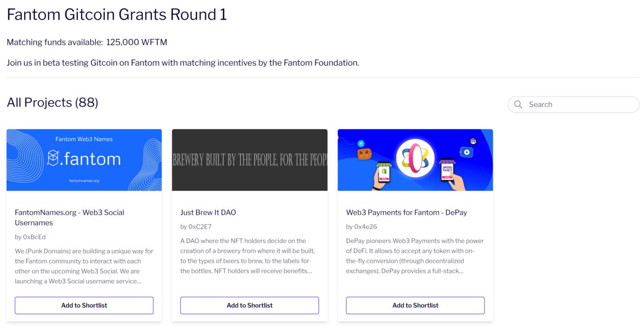Click the Shopify bag icon in DePay's banner
This screenshot has height=327, width=644.
[x=385, y=171]
